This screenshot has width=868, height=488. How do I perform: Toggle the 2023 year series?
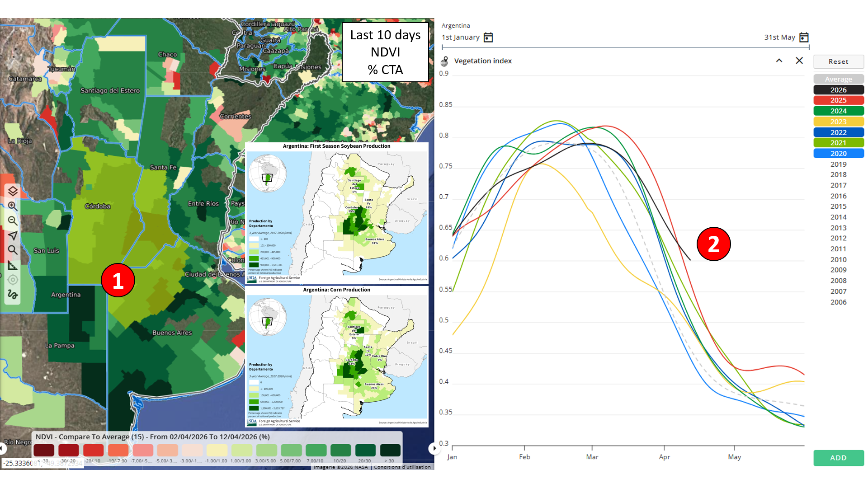click(x=838, y=122)
